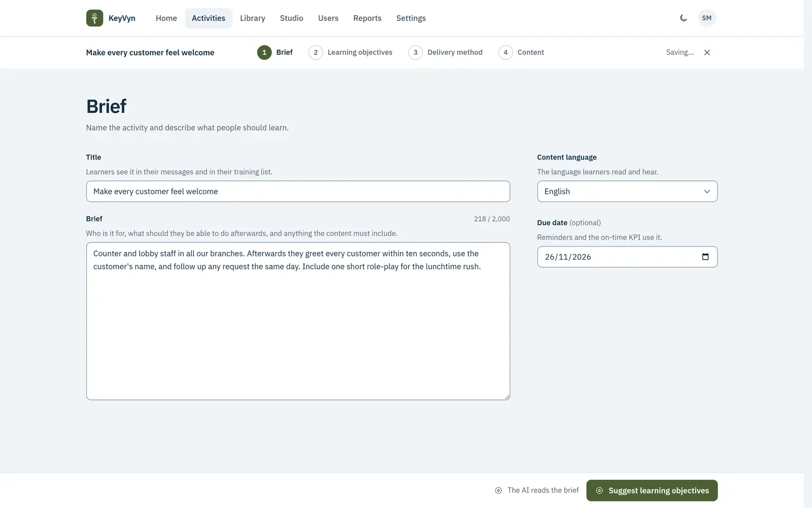Go to the Home menu
812x508 pixels.
pyautogui.click(x=166, y=18)
